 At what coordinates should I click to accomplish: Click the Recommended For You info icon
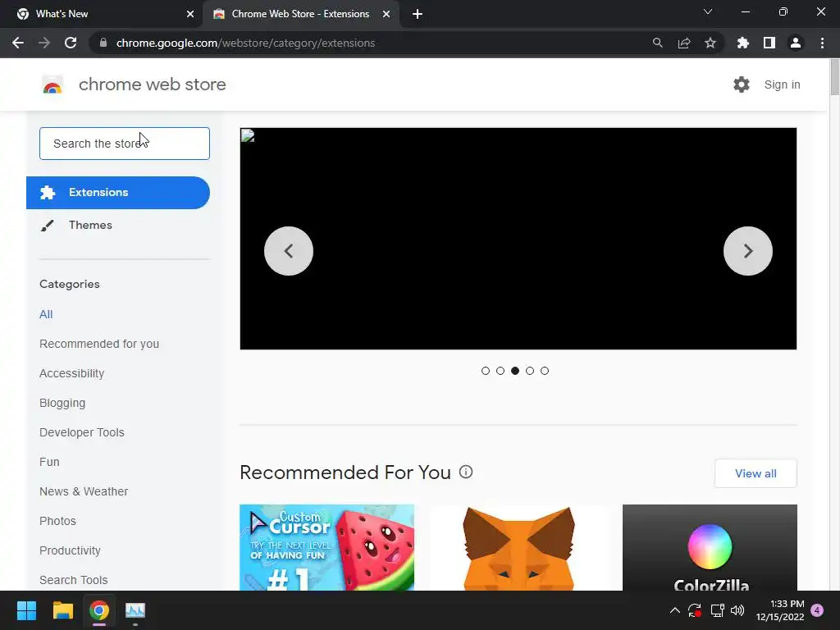466,472
